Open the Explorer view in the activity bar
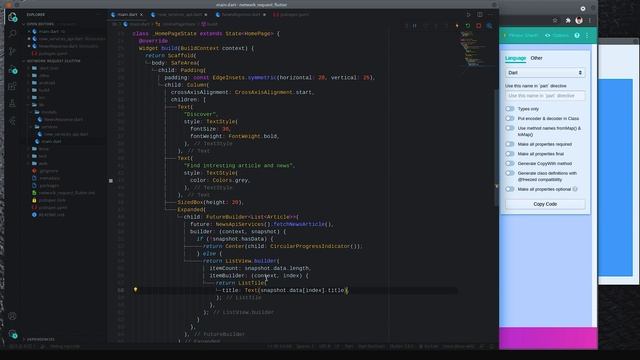This screenshot has height=360, width=640. (13, 18)
